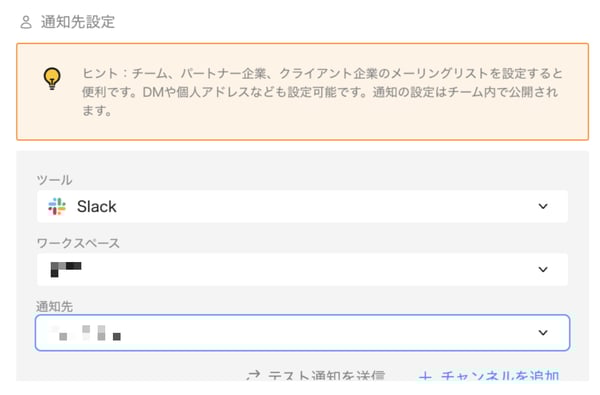Screen dimensions: 600x395
Task: Click the ワークスペース field label
Action: [x=78, y=243]
